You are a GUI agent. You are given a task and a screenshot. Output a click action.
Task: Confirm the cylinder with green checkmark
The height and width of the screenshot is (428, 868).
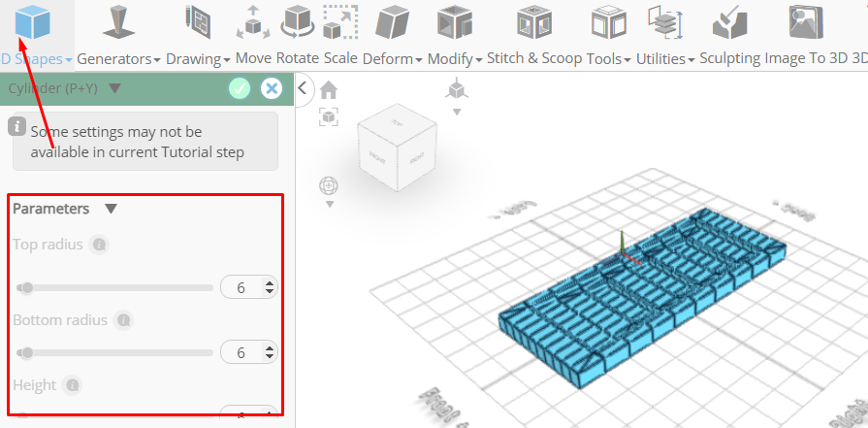point(240,88)
